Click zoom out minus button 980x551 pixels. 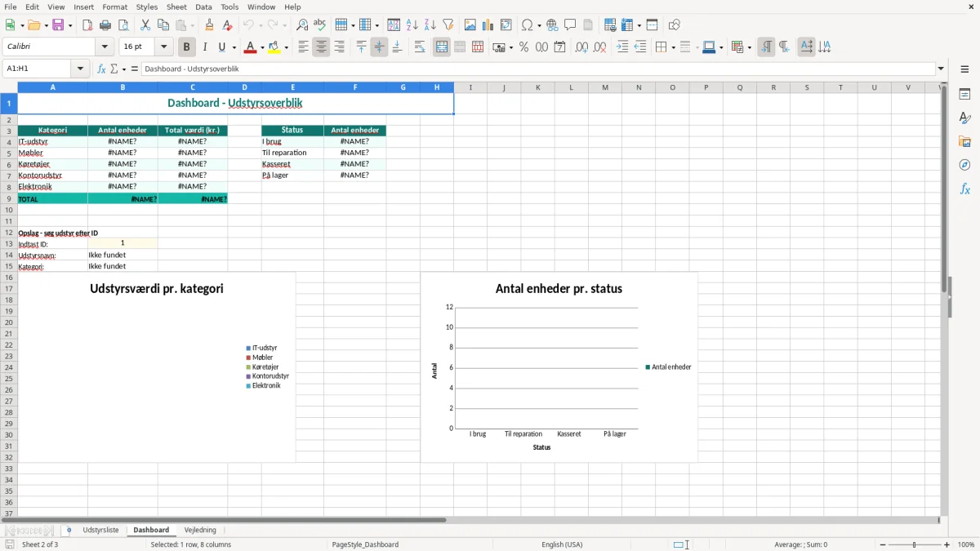(883, 544)
